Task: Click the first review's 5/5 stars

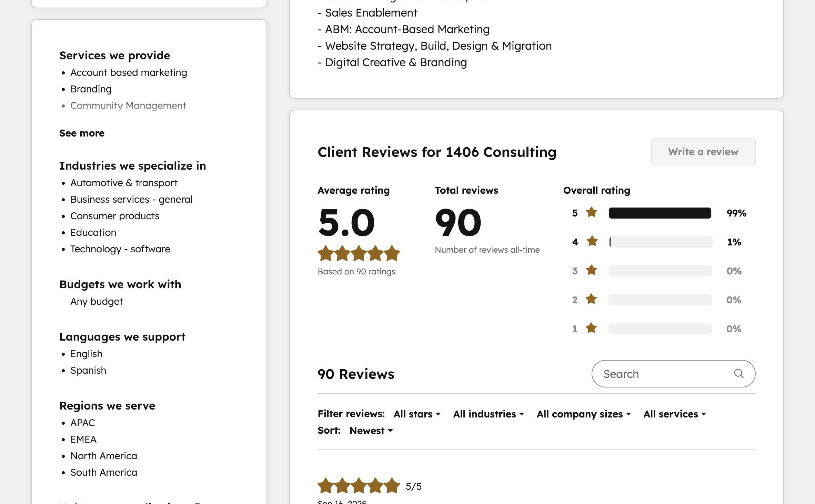Action: [x=359, y=486]
